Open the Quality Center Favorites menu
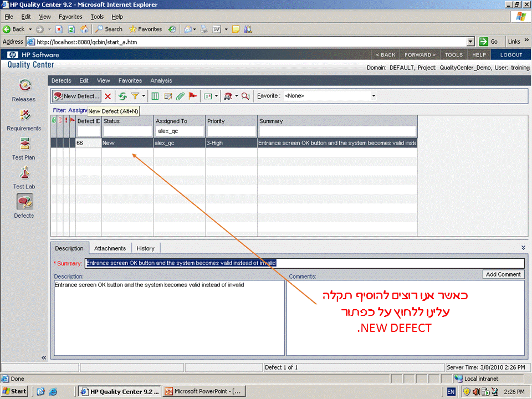 point(130,81)
